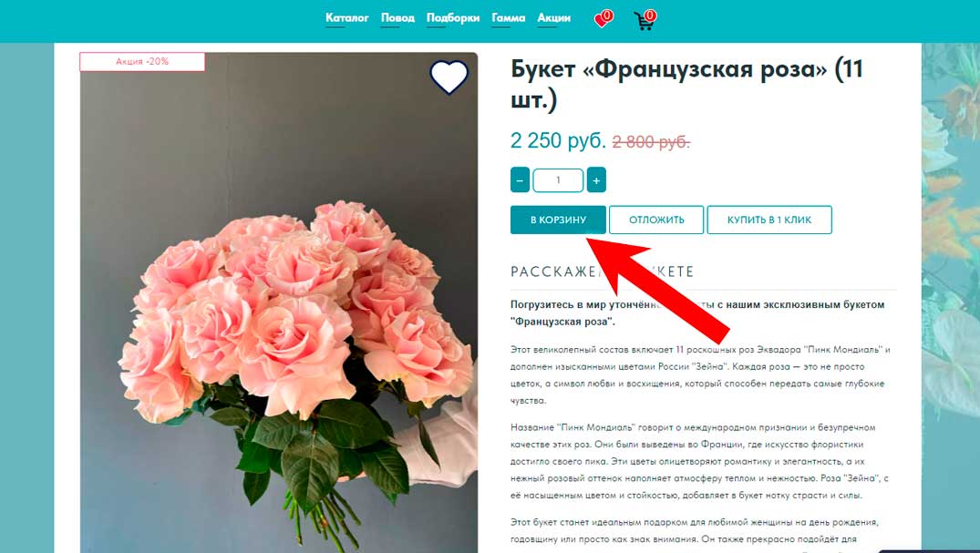The image size is (980, 553).
Task: Click КУПИТЬ В 1 КЛИК button
Action: [769, 220]
